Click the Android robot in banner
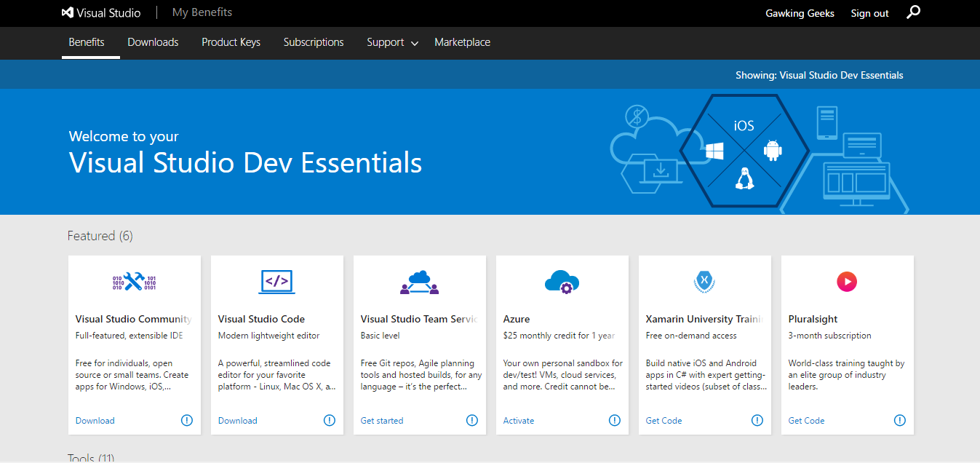The height and width of the screenshot is (463, 980). pos(773,151)
